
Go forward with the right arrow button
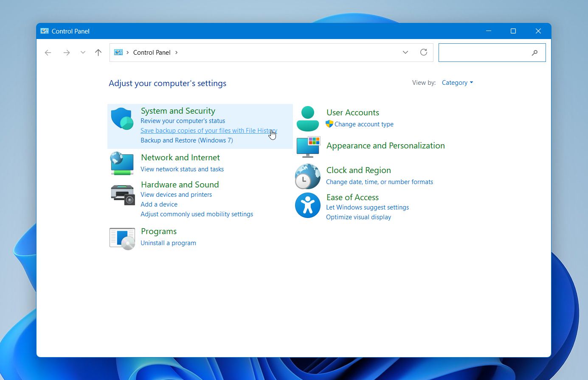click(66, 53)
